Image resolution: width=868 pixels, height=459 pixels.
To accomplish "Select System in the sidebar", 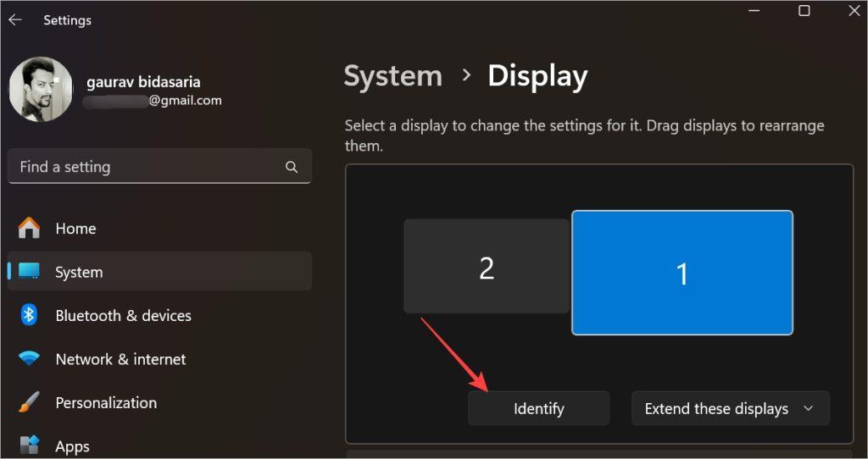I will coord(159,271).
